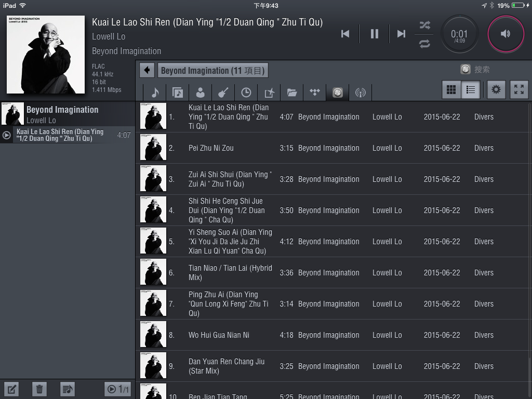
Task: Click the Beyond Imagination (11 項目) header button
Action: pyautogui.click(x=213, y=71)
